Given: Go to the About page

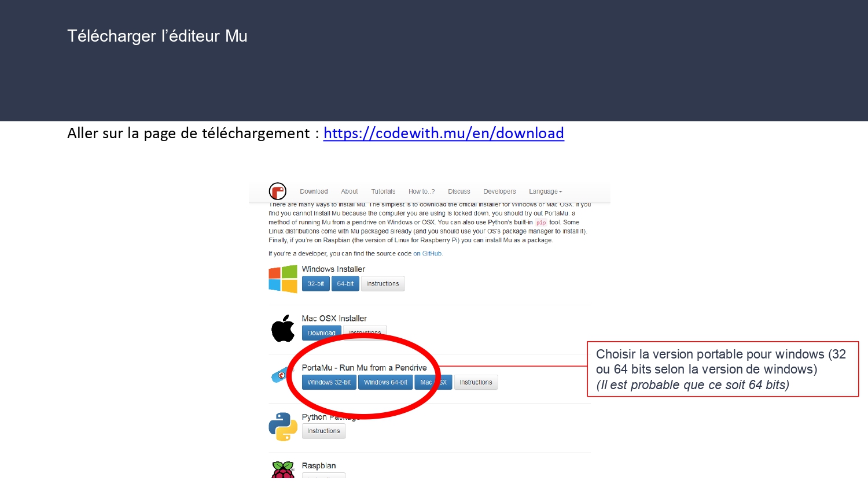Looking at the screenshot, I should (x=349, y=191).
